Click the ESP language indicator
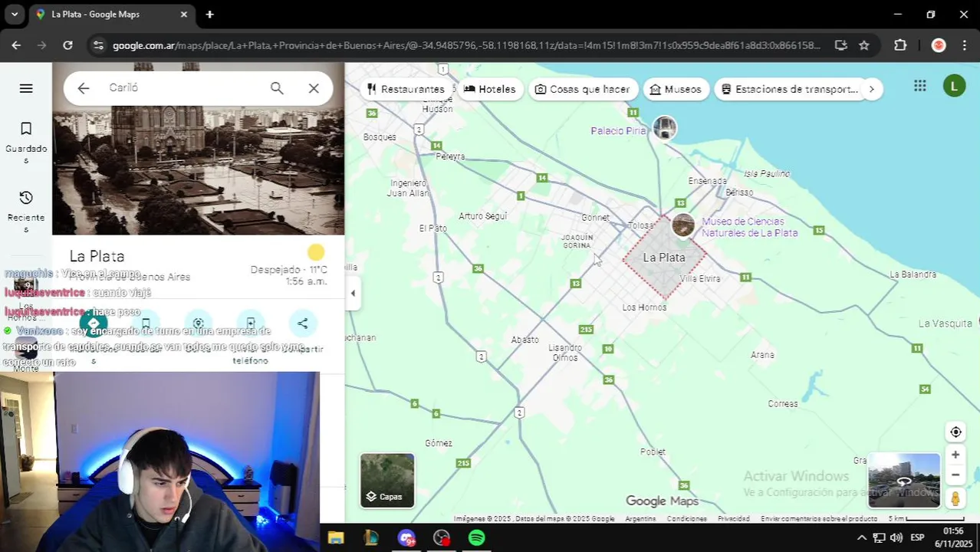This screenshot has height=552, width=980. tap(917, 537)
